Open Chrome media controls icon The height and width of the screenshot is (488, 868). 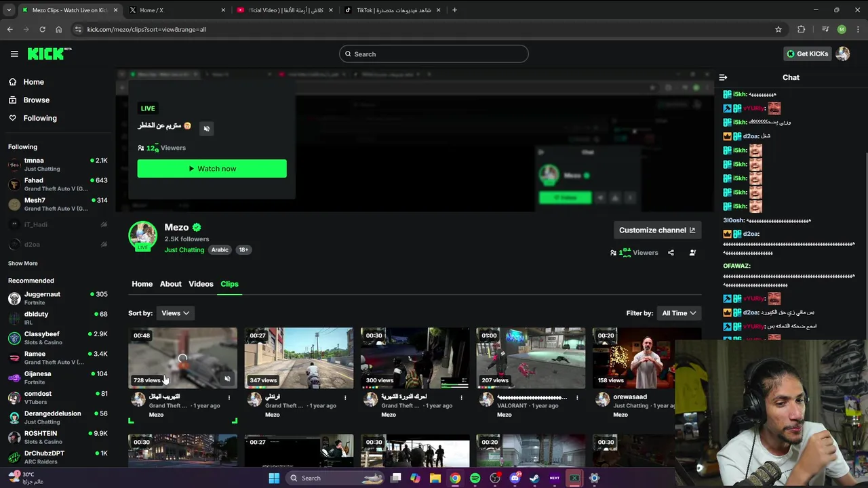pyautogui.click(x=825, y=29)
